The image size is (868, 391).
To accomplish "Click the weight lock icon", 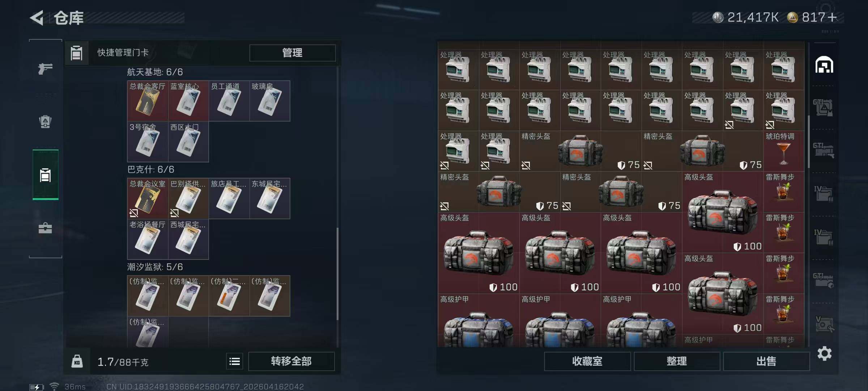I will 77,361.
